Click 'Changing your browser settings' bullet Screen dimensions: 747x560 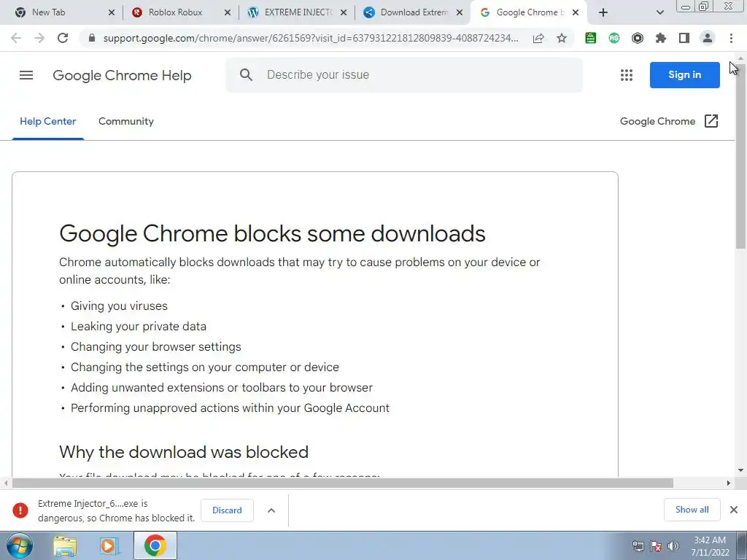(156, 347)
